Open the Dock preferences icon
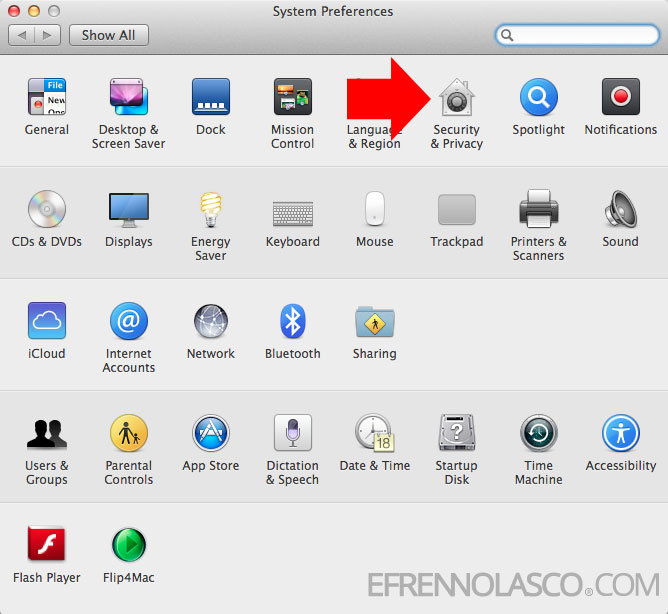The width and height of the screenshot is (668, 614). pyautogui.click(x=211, y=97)
